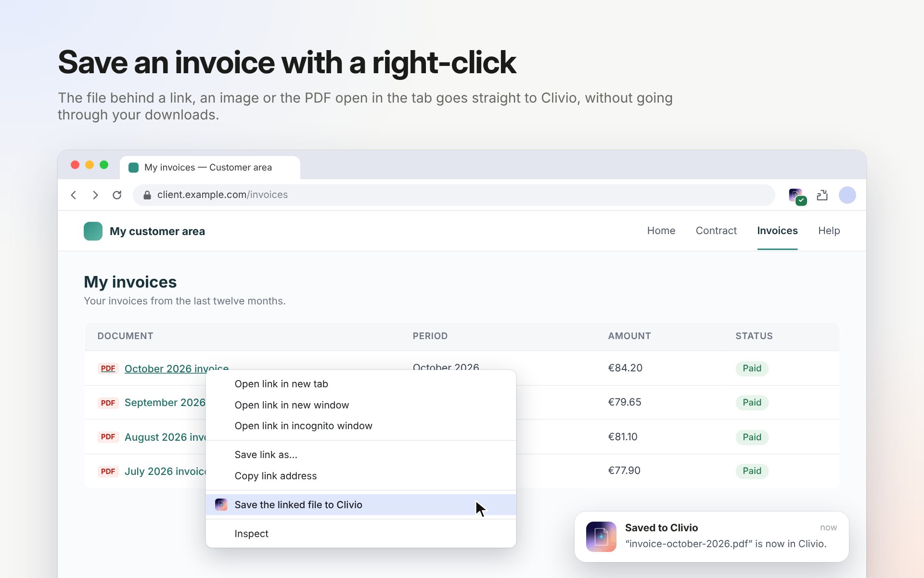
Task: Select Open link in new window
Action: pos(360,405)
